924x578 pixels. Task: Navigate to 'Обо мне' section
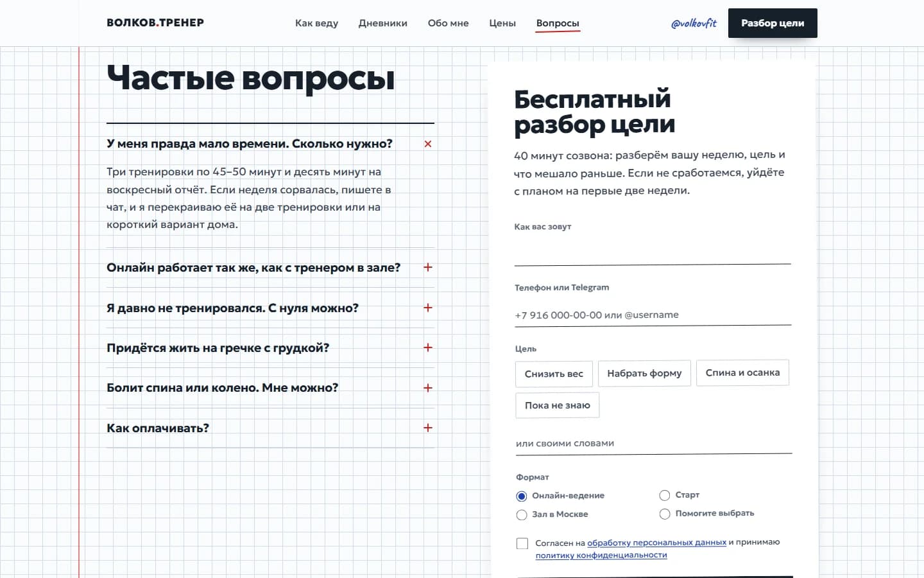click(448, 23)
